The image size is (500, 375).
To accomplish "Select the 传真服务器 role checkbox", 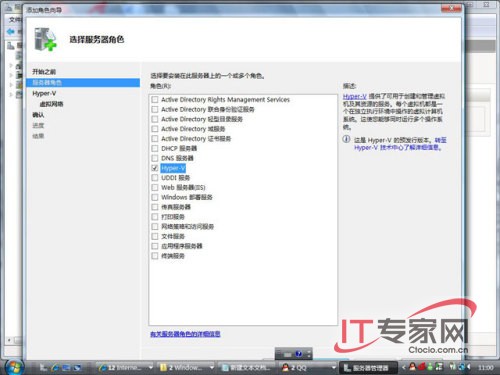I will (x=155, y=207).
